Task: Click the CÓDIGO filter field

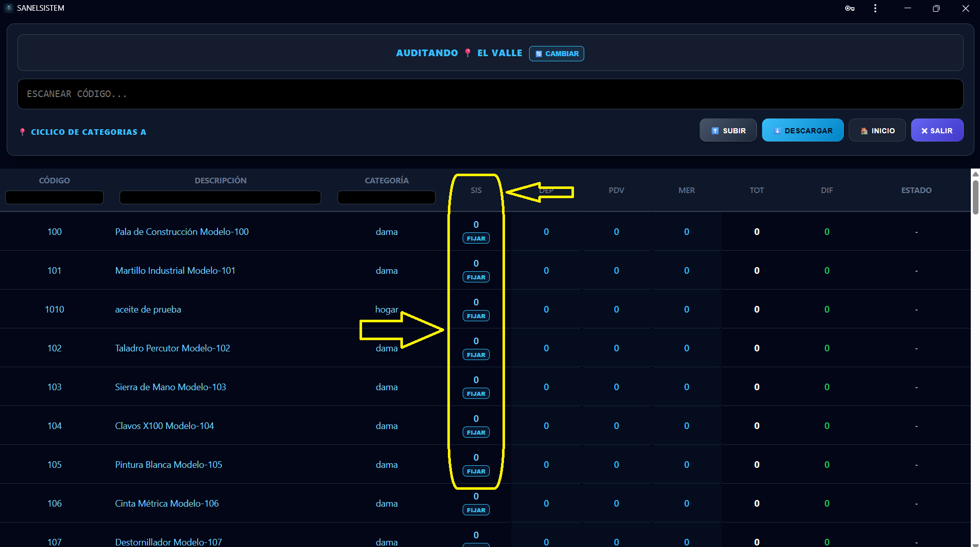Action: (55, 197)
